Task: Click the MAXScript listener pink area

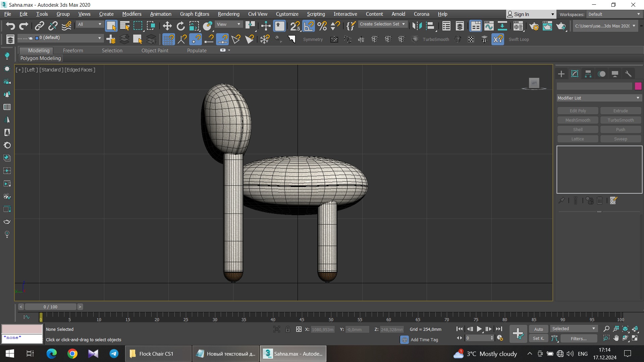Action: (x=22, y=329)
